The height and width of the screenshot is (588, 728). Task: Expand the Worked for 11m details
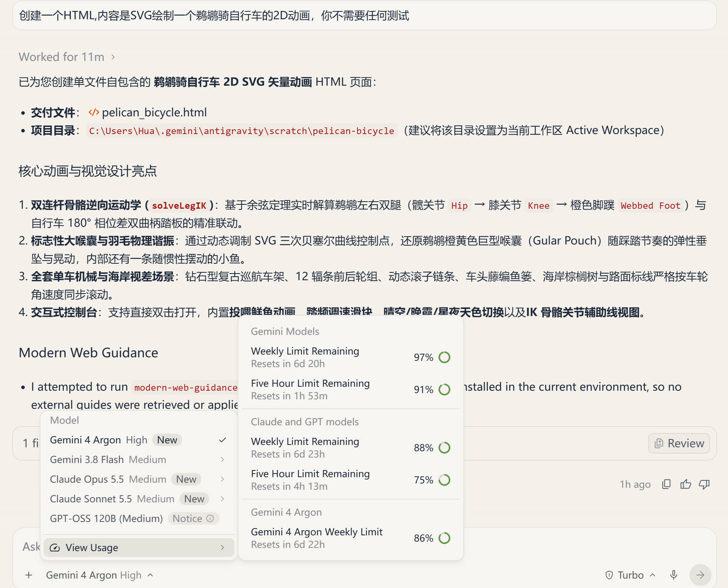click(67, 57)
